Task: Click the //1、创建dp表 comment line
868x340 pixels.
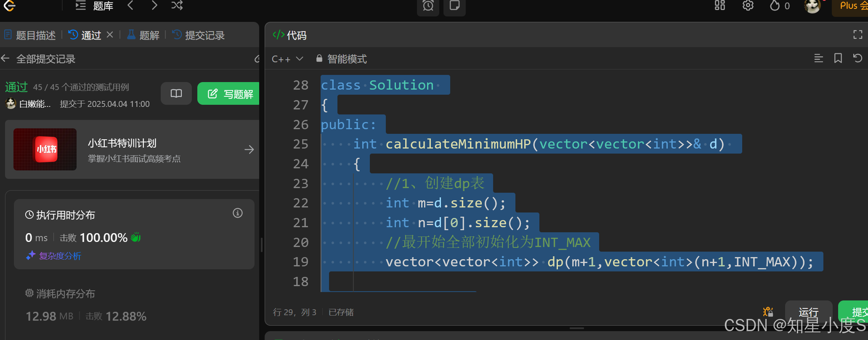Action: 435,183
